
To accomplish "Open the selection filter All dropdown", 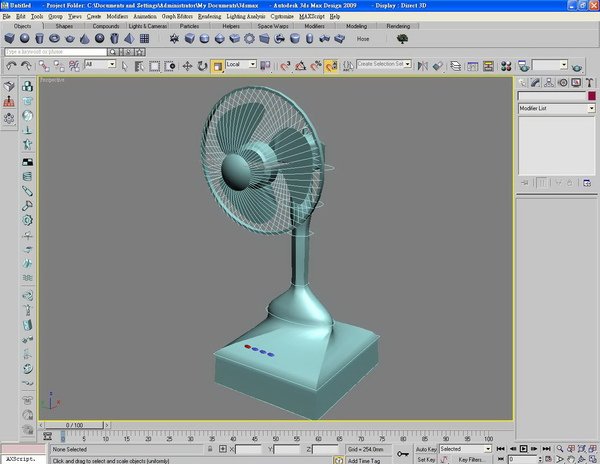I will [x=100, y=64].
